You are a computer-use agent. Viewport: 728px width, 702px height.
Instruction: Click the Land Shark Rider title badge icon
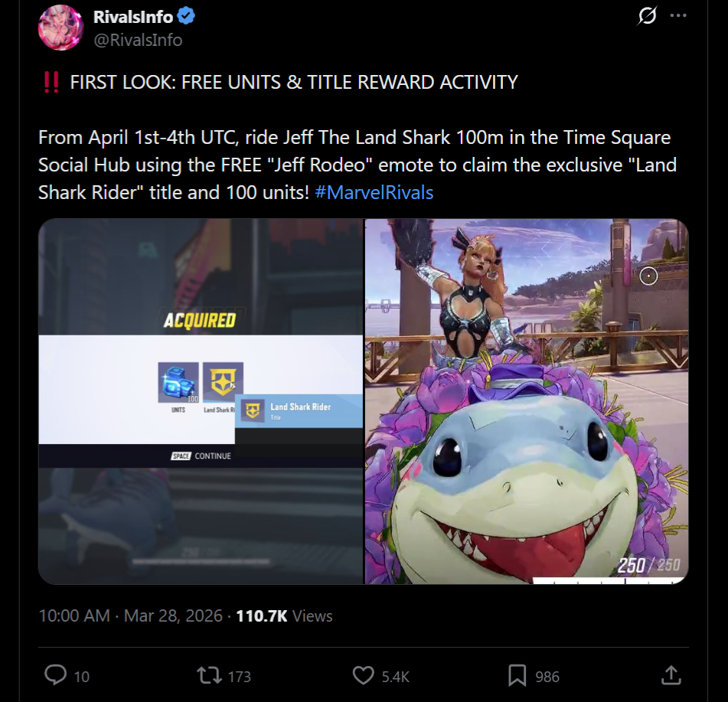click(x=223, y=383)
